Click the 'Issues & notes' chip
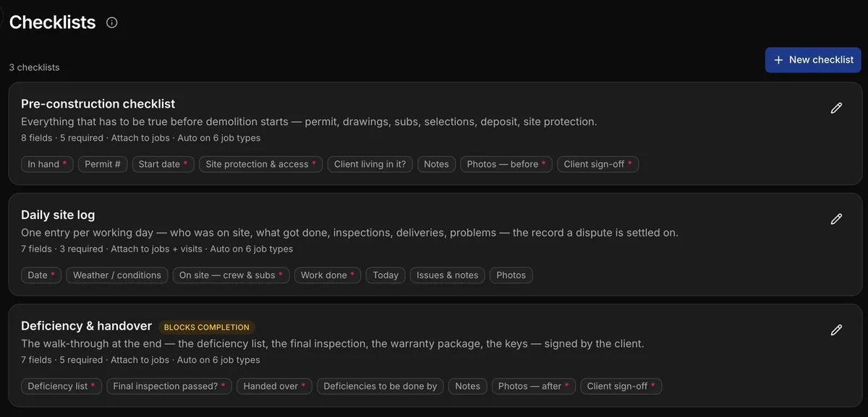 [x=447, y=275]
